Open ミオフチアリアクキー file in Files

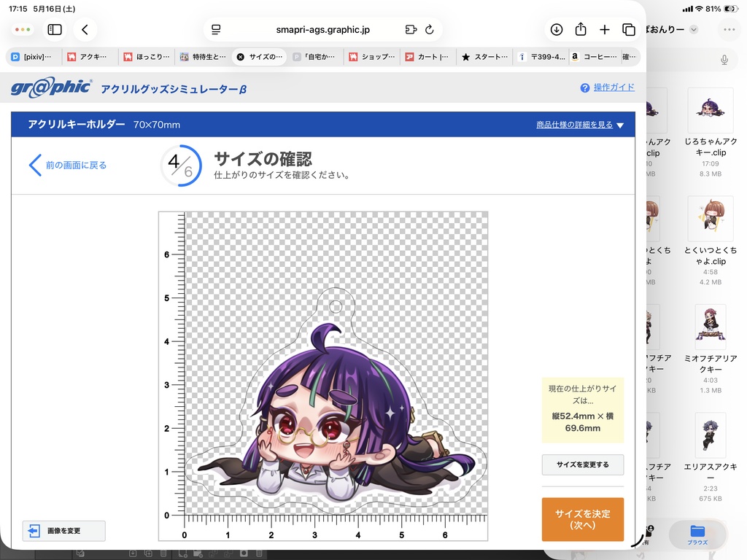coord(711,349)
